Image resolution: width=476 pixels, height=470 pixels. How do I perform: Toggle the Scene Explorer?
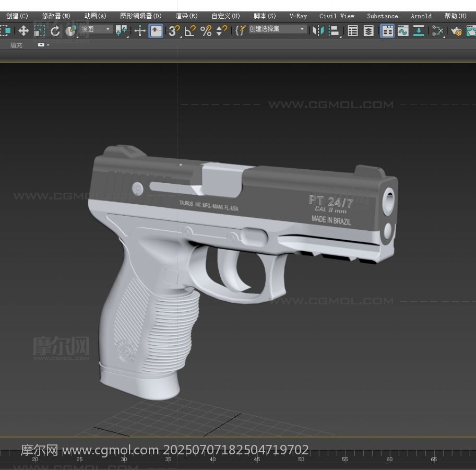coord(353,31)
